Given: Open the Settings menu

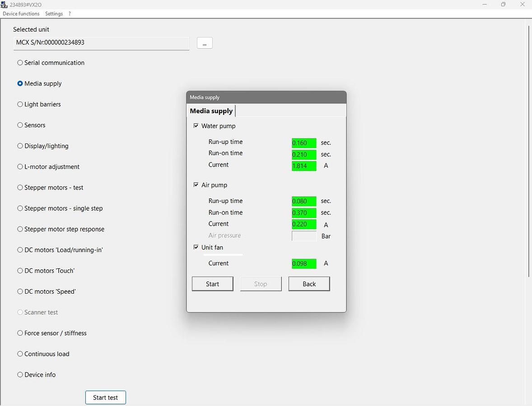Looking at the screenshot, I should click(x=54, y=14).
